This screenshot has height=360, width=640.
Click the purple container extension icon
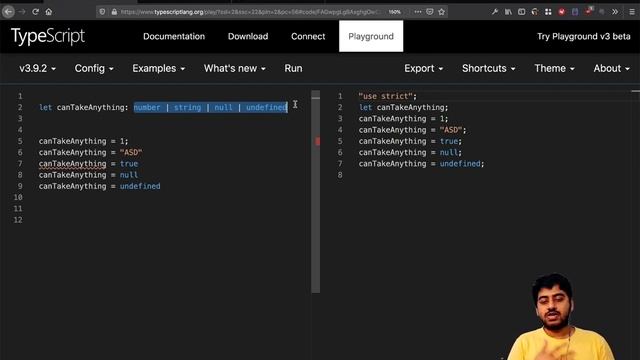click(x=575, y=12)
